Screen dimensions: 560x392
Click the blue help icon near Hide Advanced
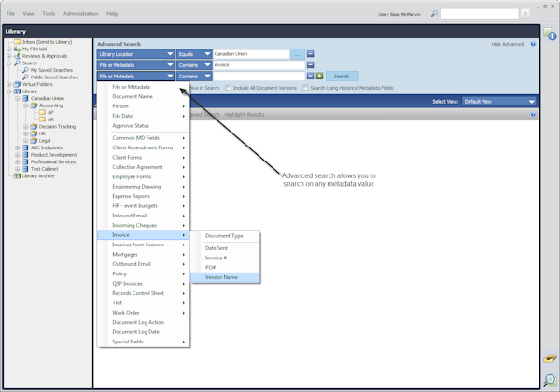[x=533, y=44]
